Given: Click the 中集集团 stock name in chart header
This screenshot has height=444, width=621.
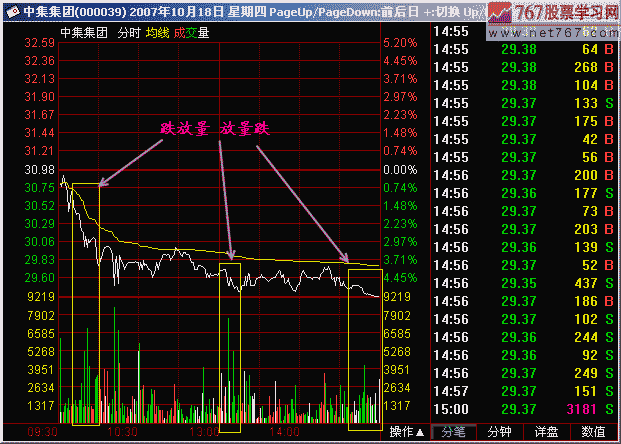Looking at the screenshot, I should tap(84, 33).
